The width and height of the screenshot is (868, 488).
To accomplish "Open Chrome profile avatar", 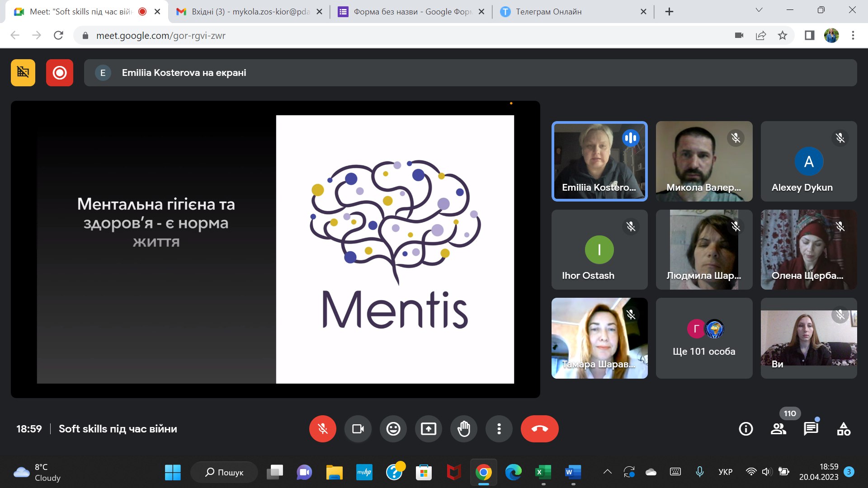I will (831, 35).
